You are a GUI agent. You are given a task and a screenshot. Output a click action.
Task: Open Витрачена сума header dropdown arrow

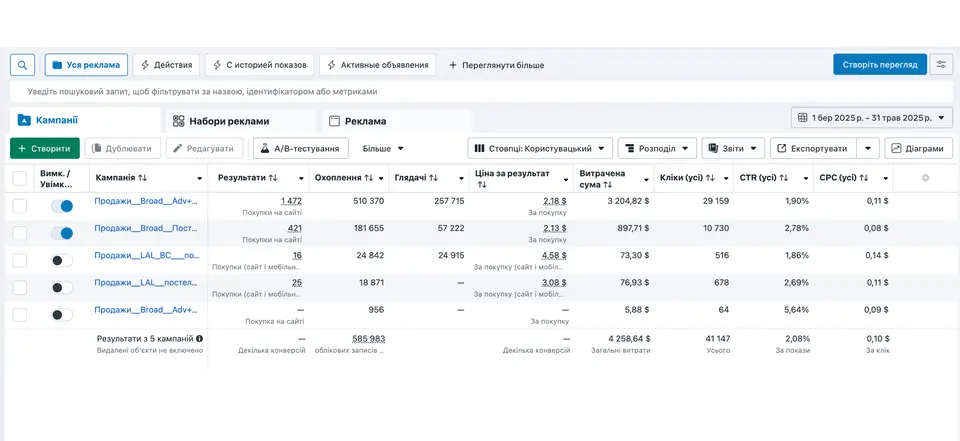click(647, 178)
